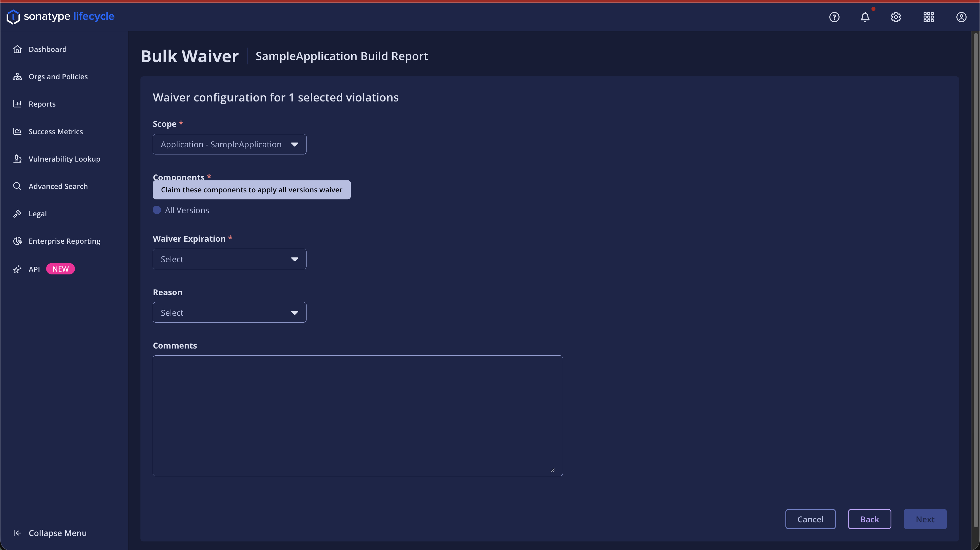Click inside the Comments text area

click(x=358, y=416)
